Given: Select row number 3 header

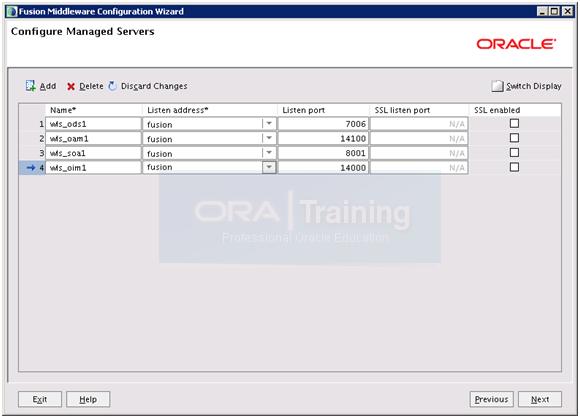Looking at the screenshot, I should 32,153.
